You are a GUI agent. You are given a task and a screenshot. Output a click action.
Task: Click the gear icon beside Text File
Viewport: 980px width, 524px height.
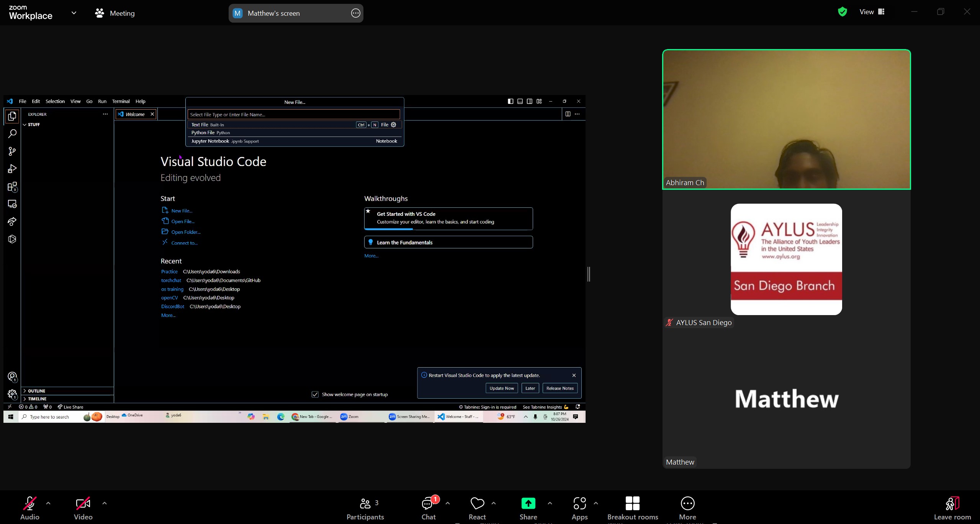coord(393,125)
